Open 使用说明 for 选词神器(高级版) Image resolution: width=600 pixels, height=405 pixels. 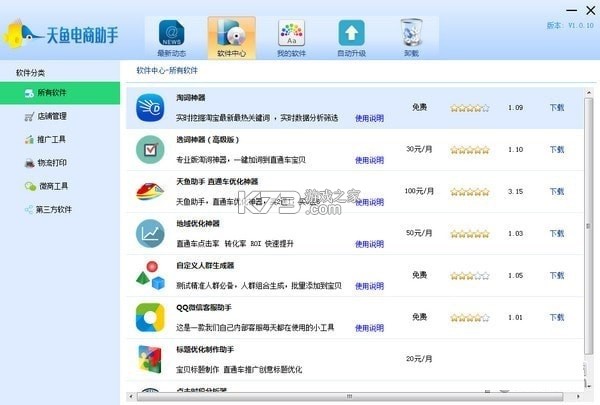pyautogui.click(x=369, y=160)
